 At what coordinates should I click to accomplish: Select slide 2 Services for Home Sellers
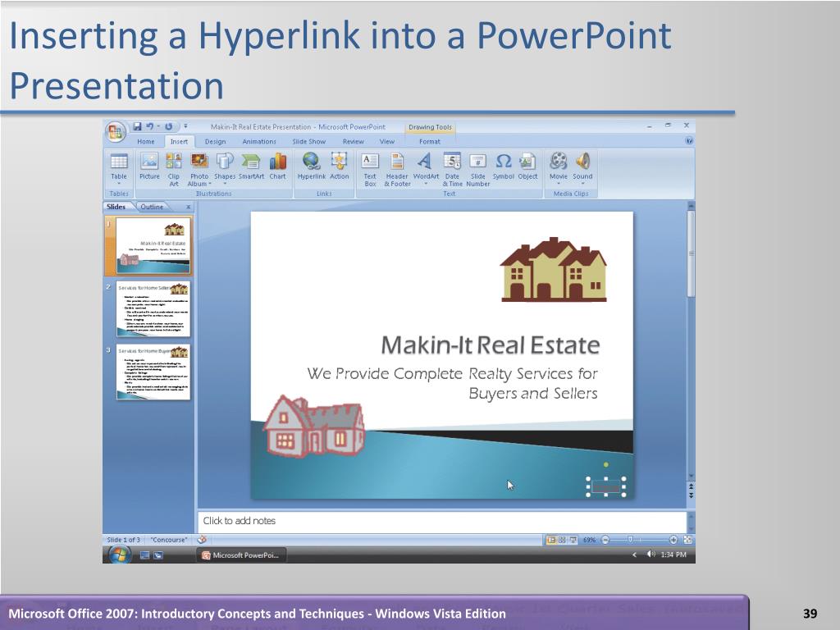(x=153, y=308)
